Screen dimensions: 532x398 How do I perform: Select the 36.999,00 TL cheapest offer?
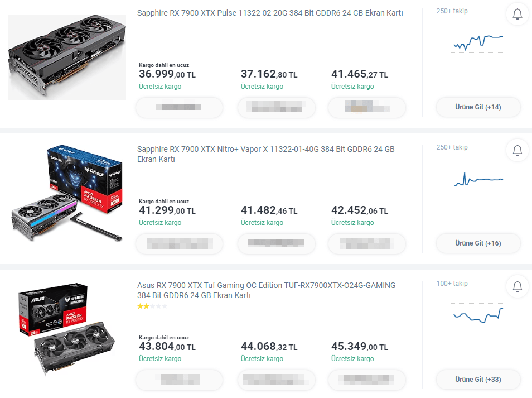click(x=167, y=74)
